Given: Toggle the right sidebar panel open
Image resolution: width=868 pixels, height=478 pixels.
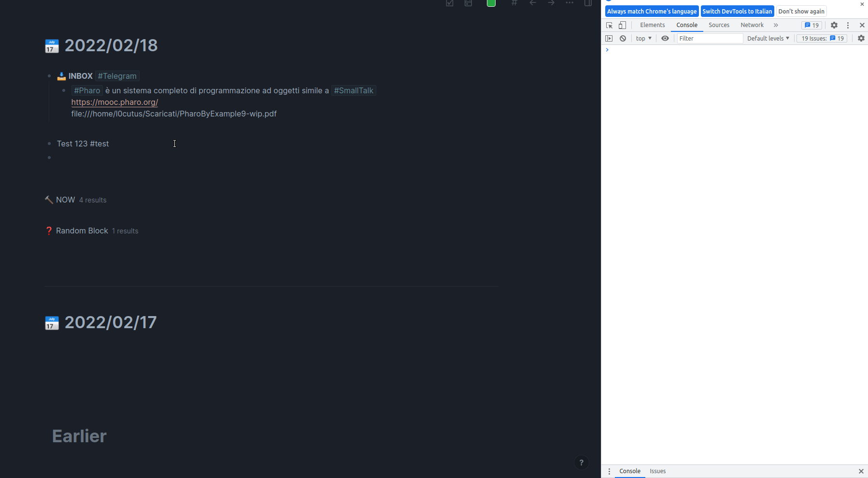Looking at the screenshot, I should pos(588,4).
